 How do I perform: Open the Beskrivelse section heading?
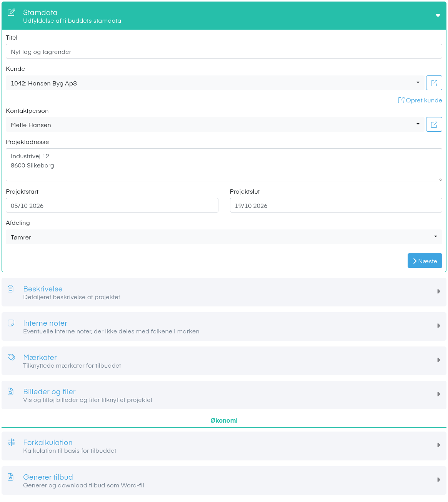(x=43, y=289)
